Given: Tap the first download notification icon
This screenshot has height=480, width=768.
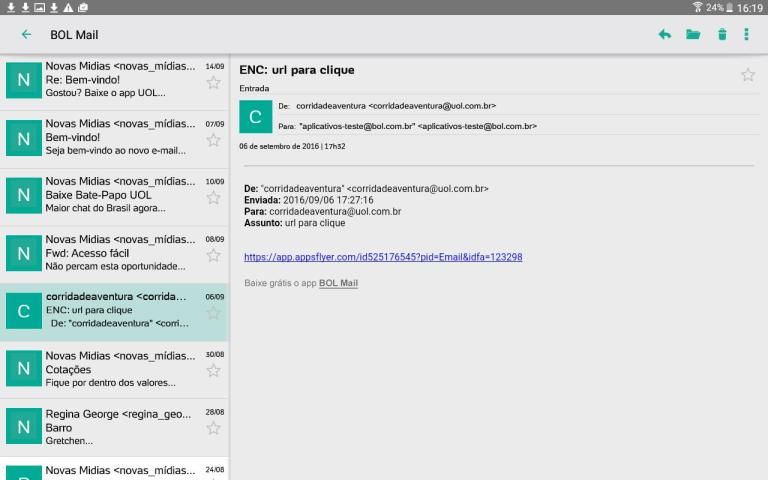Looking at the screenshot, I should coord(11,7).
